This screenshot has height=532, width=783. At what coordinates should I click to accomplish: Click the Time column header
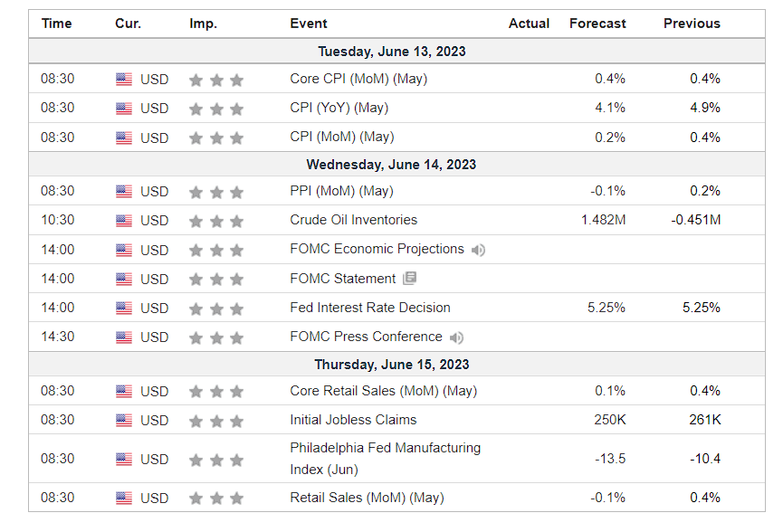click(56, 24)
